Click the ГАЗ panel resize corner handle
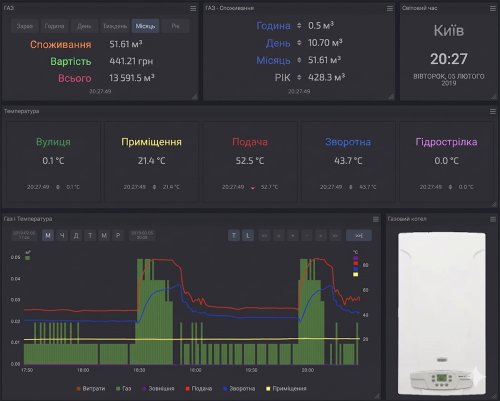Viewport: 500px width, 401px height. pos(194,96)
